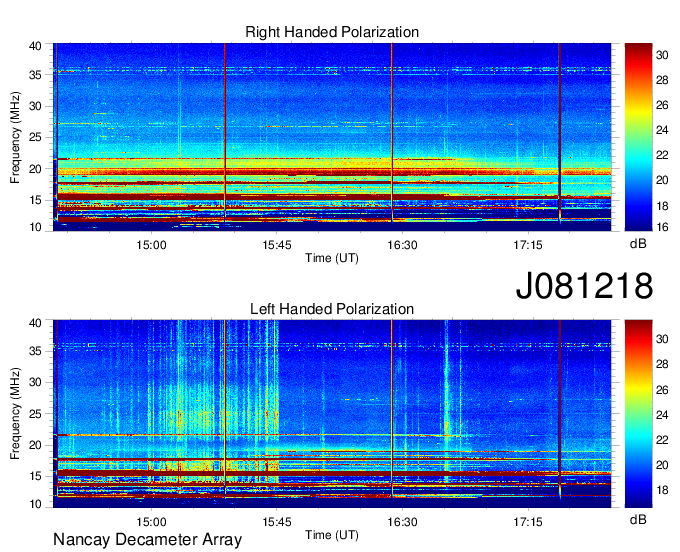680x552 pixels.
Task: Click 10 MHz tick on upper frequency axis
Action: 35,227
